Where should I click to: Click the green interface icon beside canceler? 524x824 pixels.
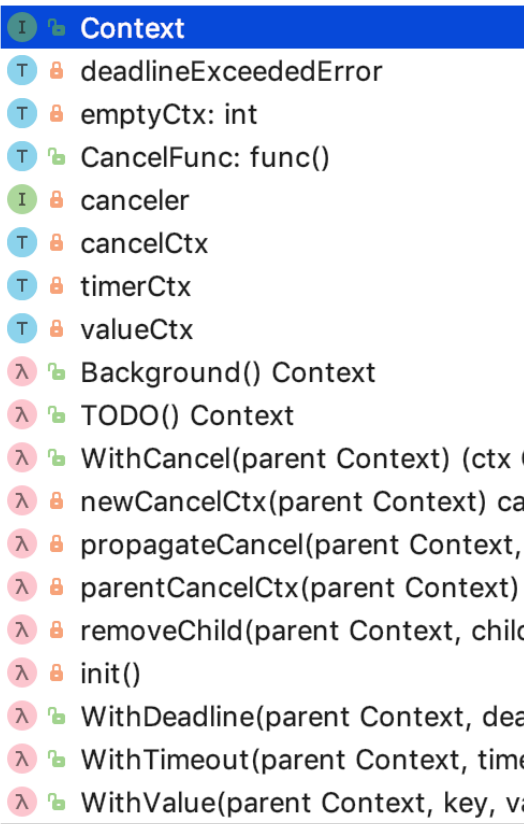tap(22, 200)
